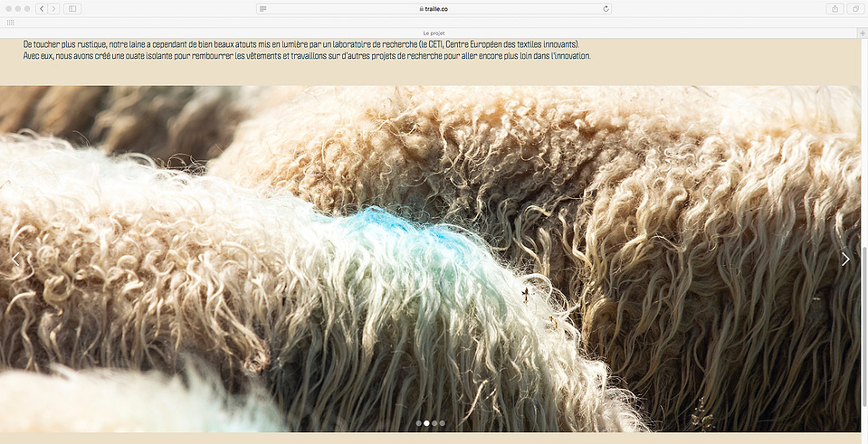Click the green full-screen window button
Screen dimensions: 868x444
[x=27, y=9]
